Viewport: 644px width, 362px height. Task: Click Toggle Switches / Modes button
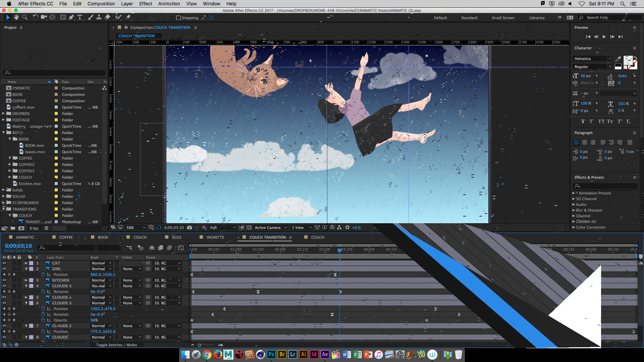click(x=116, y=345)
